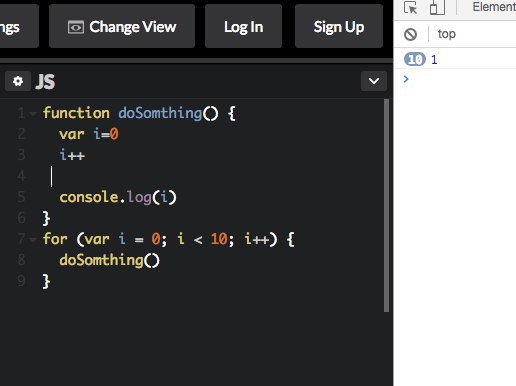
Task: Click the partially visible Settings button
Action: pos(19,26)
